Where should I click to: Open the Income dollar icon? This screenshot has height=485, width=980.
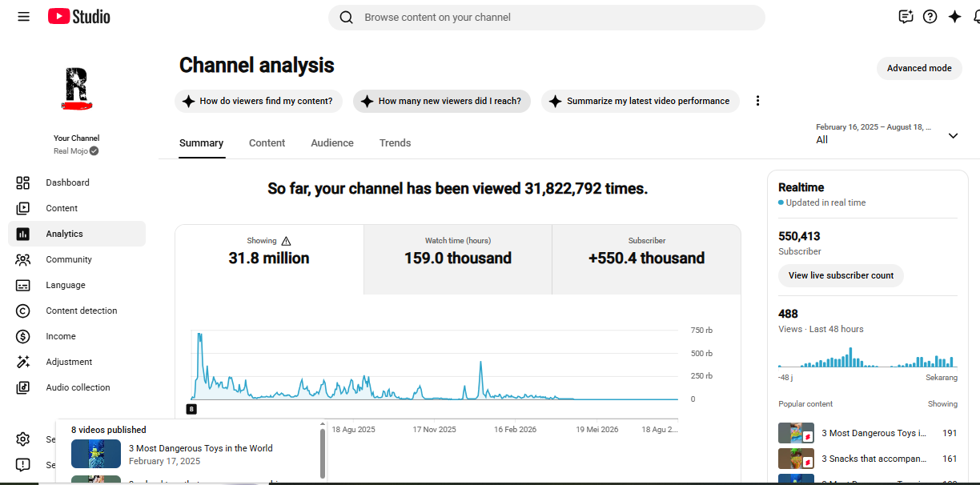23,336
